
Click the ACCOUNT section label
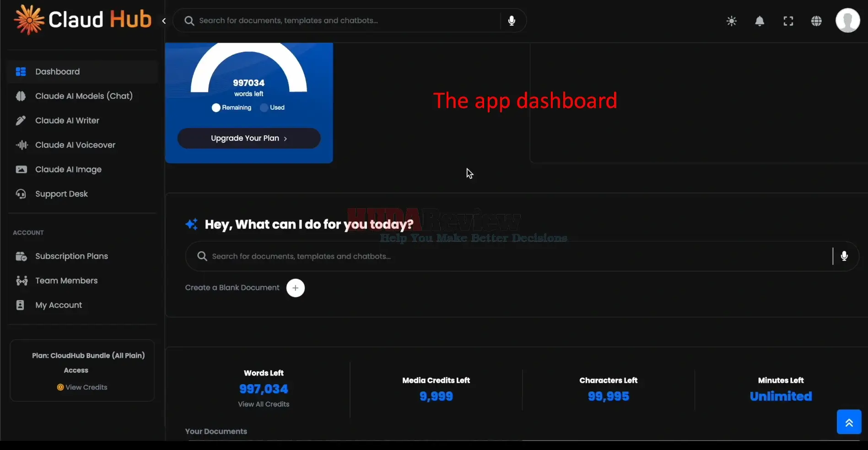[x=28, y=232]
